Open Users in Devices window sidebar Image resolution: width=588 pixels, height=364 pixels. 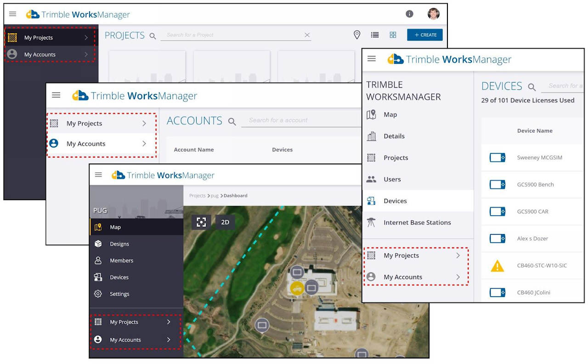(x=418, y=179)
